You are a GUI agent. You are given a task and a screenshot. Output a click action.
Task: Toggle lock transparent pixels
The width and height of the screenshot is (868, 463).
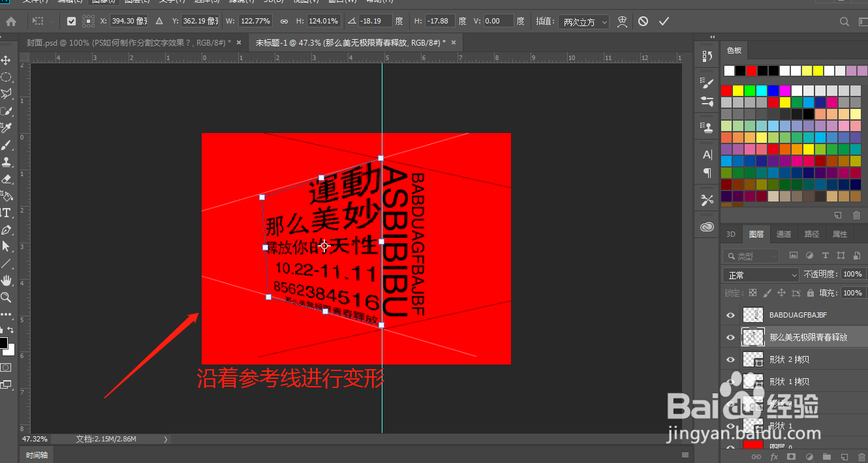752,293
